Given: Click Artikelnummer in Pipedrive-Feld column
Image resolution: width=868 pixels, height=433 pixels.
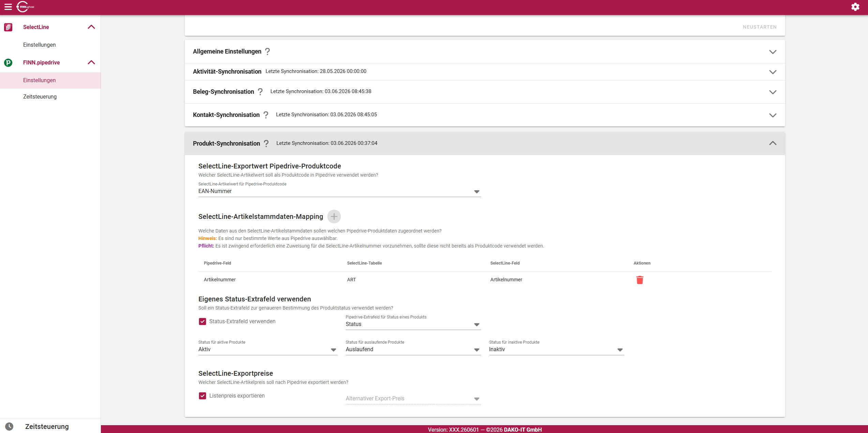Looking at the screenshot, I should 220,280.
